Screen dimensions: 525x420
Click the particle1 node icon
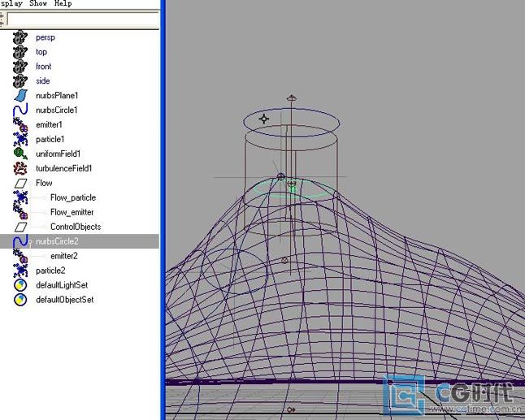[20, 139]
